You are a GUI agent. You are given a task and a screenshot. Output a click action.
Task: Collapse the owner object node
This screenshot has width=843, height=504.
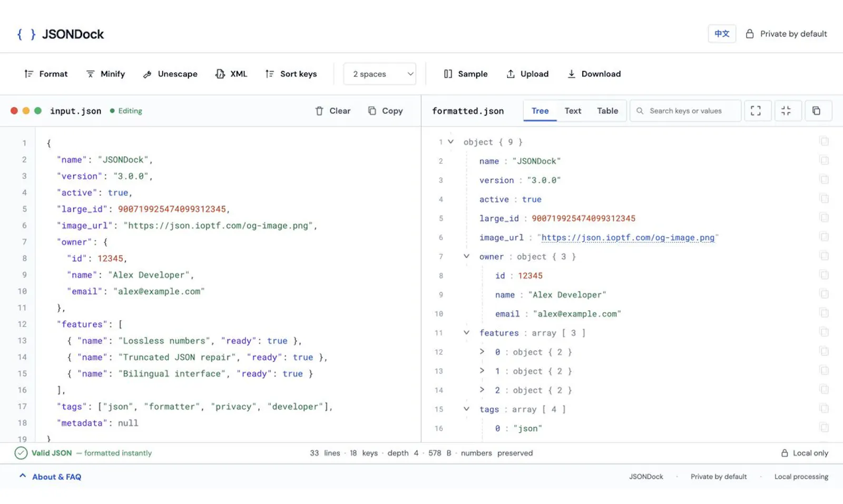(x=466, y=256)
